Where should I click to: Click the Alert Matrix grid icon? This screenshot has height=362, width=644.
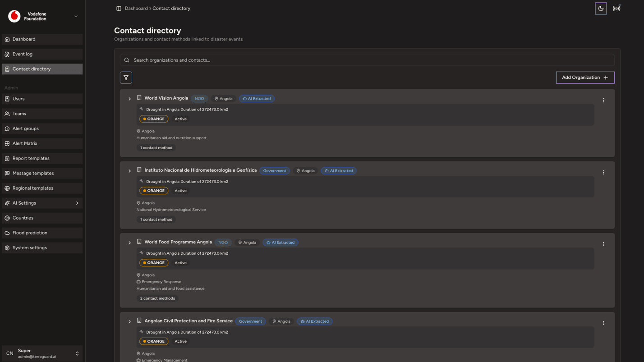coord(7,143)
